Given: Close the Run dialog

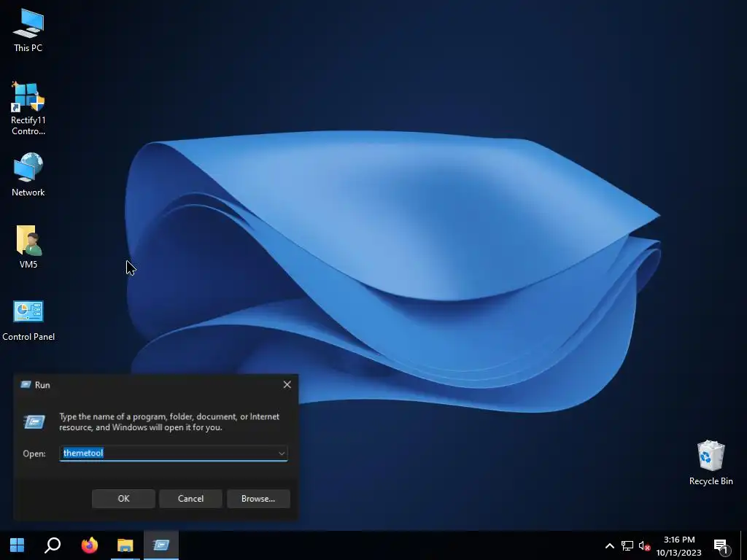Looking at the screenshot, I should coord(287,384).
